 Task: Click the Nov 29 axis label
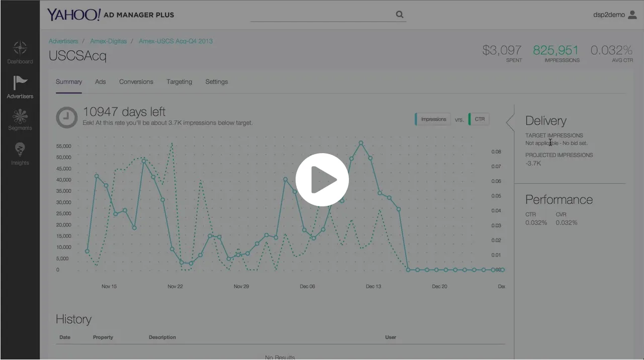click(241, 287)
